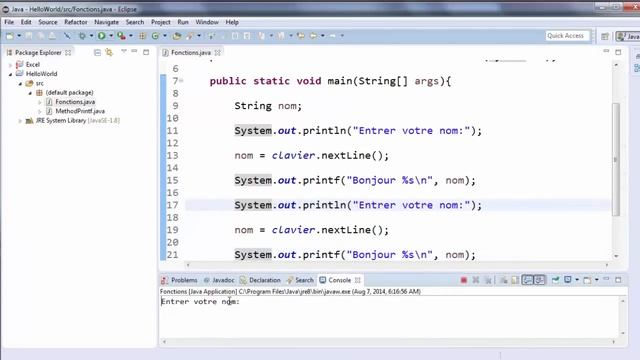Click the Pin Console icon

pyautogui.click(x=556, y=280)
